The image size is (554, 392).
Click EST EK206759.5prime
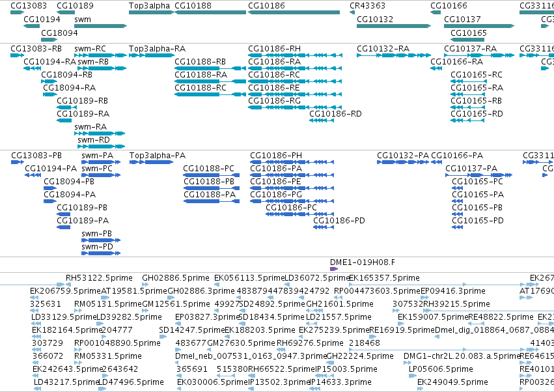[x=65, y=291]
